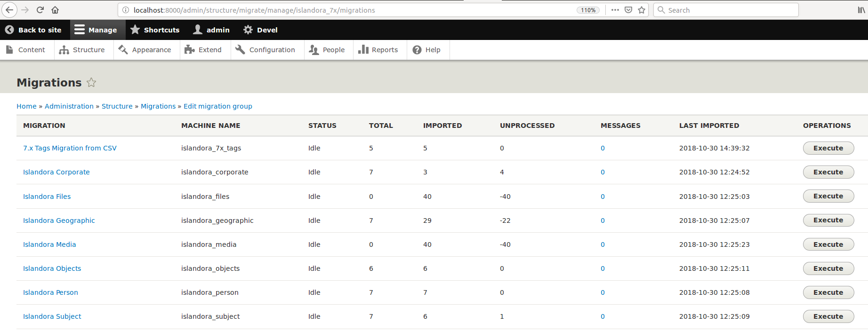
Task: Execute the islandora_subject migration
Action: [x=828, y=316]
